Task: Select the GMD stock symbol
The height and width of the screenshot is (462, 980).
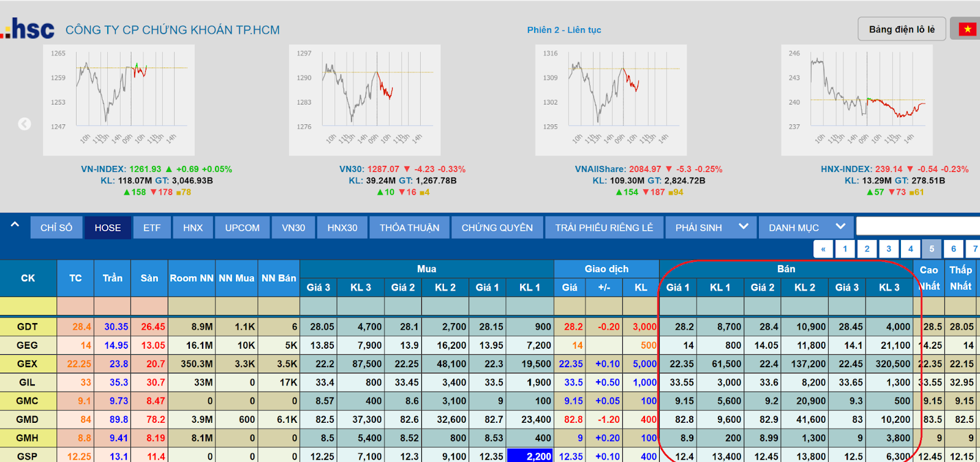Action: [28, 419]
